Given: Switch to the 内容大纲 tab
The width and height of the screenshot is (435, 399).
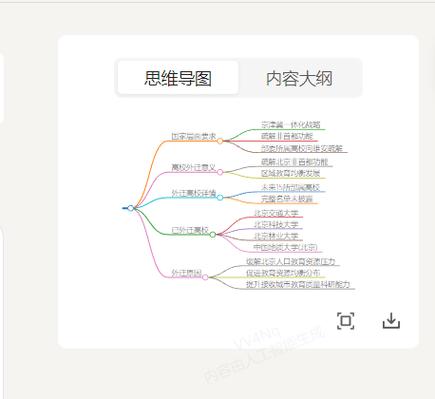Looking at the screenshot, I should pyautogui.click(x=299, y=79).
